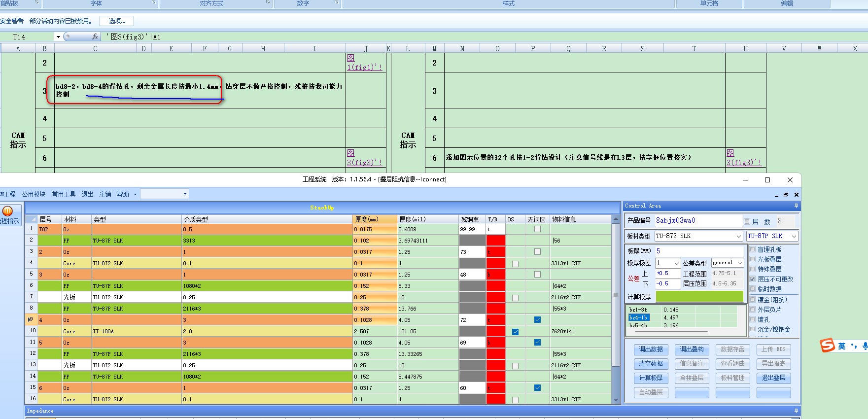868x419 pixels.
Task: Toggle the 层数 checkbox
Action: pos(747,221)
